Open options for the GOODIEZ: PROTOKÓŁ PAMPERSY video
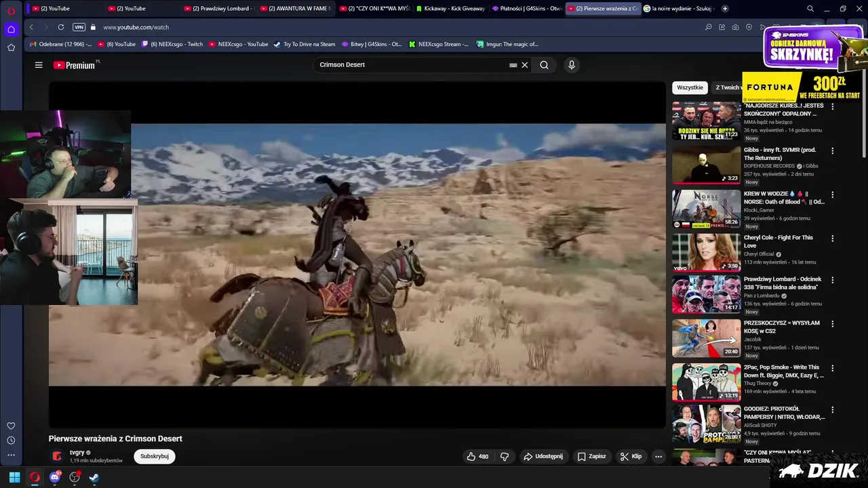The image size is (868, 488). point(833,410)
